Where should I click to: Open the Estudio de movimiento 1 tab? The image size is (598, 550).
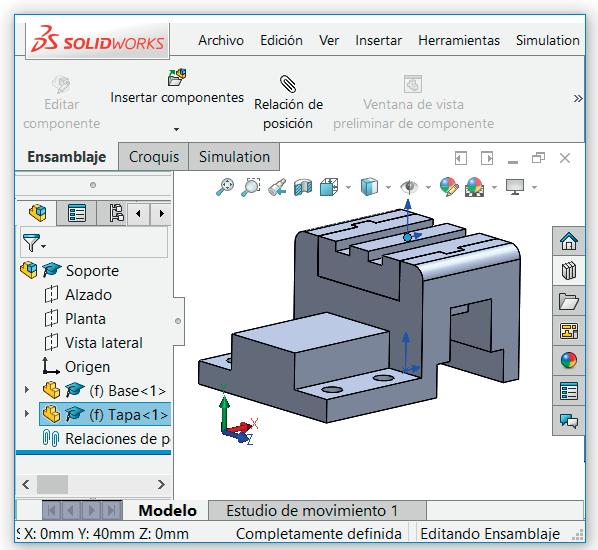pyautogui.click(x=312, y=511)
